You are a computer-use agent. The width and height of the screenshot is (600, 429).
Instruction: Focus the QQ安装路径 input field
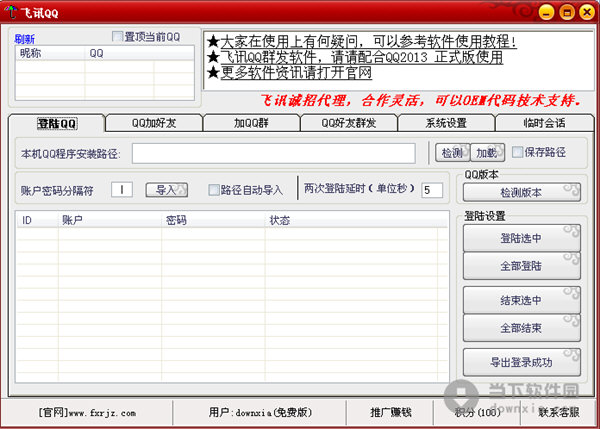click(274, 153)
